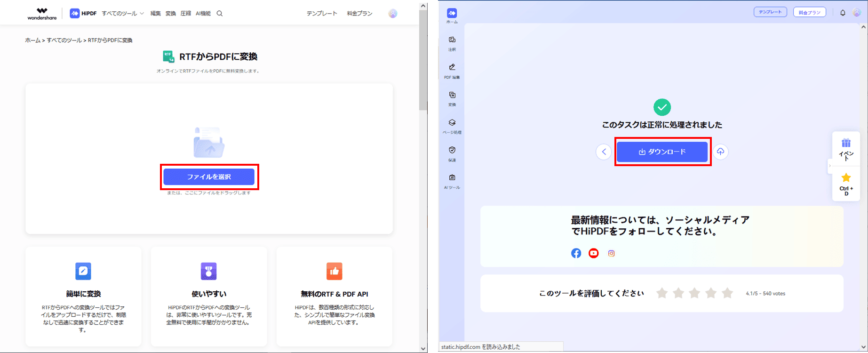Open the 保護 tool in sidebar
This screenshot has height=353, width=868.
pos(452,153)
